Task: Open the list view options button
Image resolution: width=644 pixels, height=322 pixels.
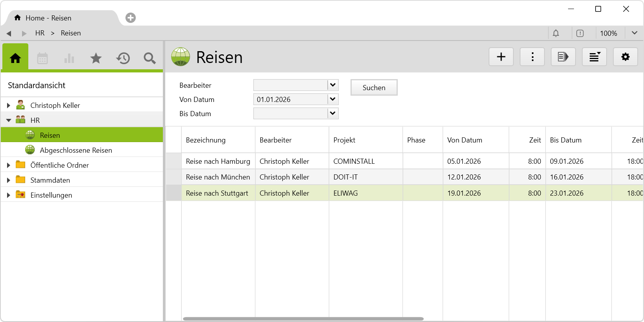Action: pyautogui.click(x=594, y=57)
